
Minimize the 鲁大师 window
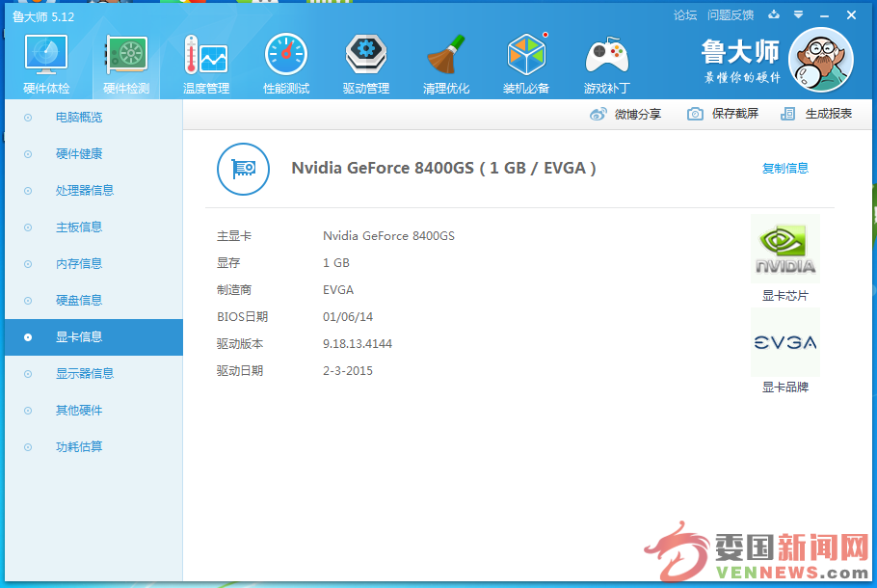824,16
